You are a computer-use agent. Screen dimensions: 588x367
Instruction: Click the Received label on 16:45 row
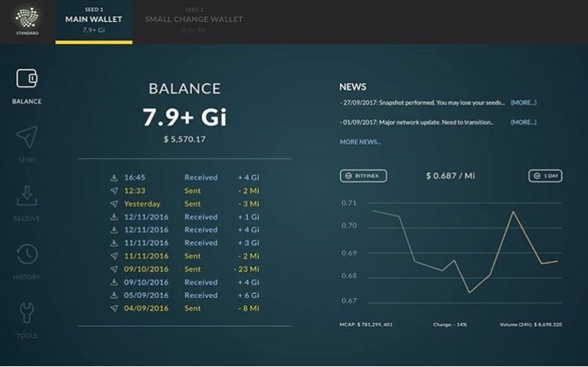(201, 177)
